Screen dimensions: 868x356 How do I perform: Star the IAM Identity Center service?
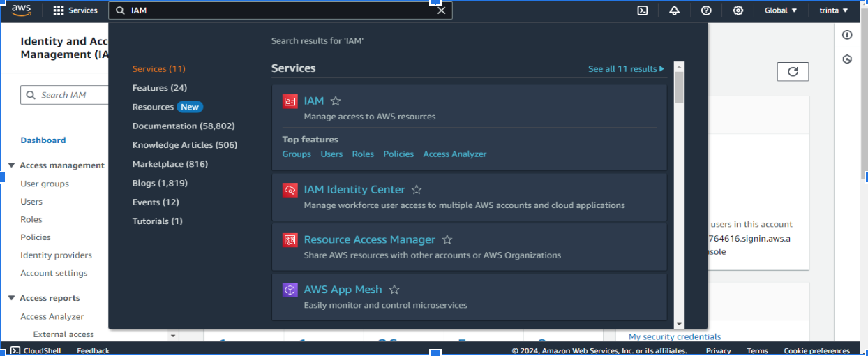[x=417, y=190]
